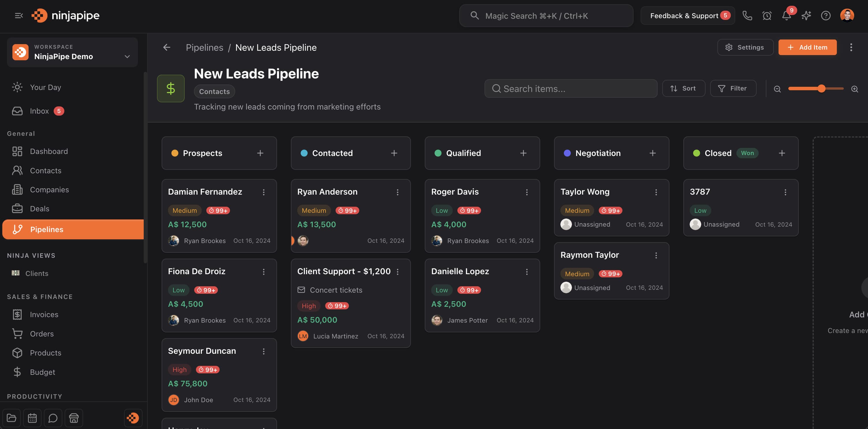Open the AI sparkles assistant icon
This screenshot has width=868, height=429.
806,16
